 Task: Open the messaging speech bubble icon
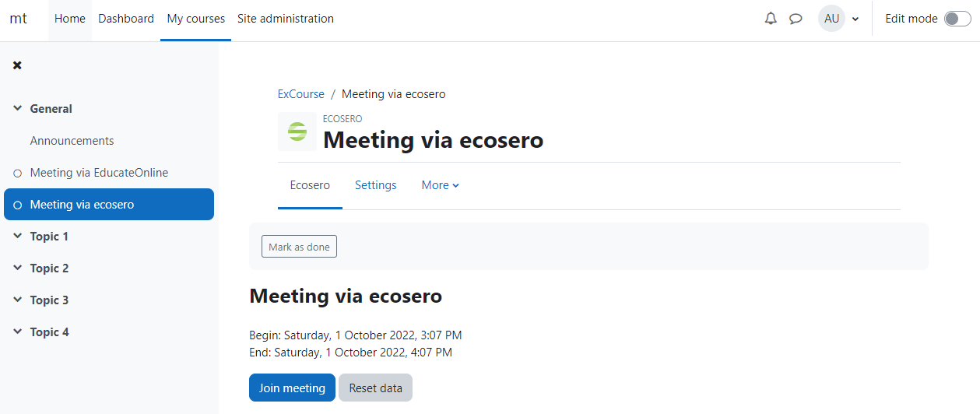click(796, 19)
